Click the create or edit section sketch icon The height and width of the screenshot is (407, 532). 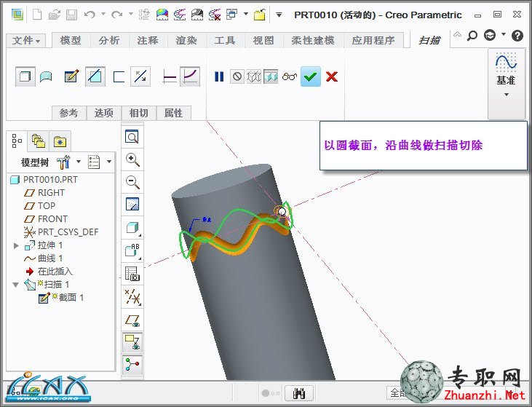click(x=71, y=76)
